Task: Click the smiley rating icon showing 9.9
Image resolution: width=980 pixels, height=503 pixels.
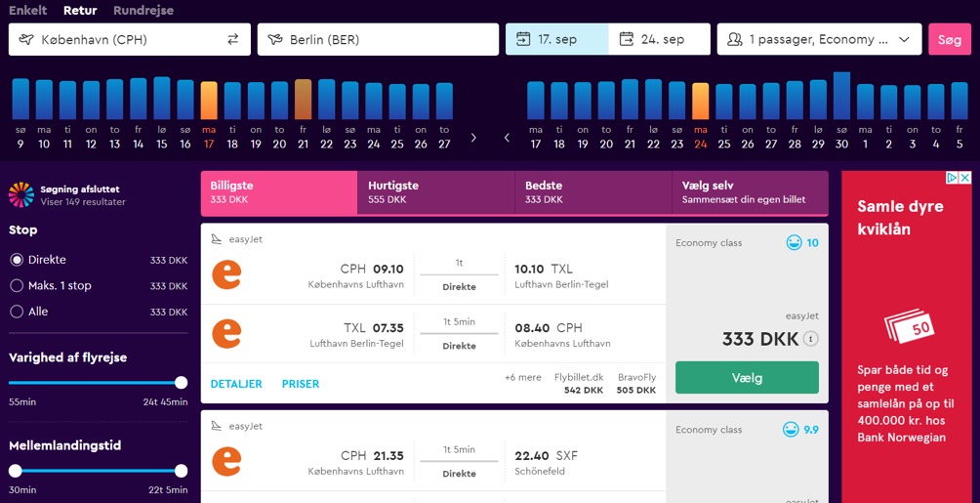Action: click(x=791, y=429)
